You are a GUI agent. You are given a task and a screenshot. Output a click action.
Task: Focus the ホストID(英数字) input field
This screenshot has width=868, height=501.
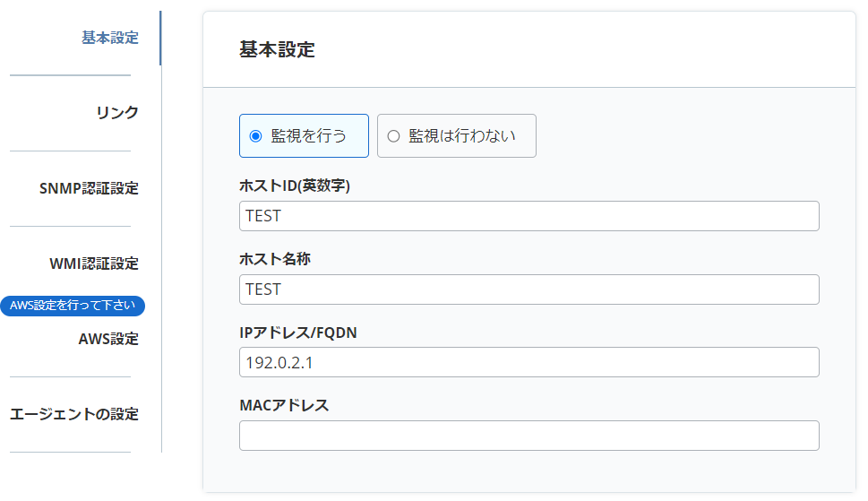[x=529, y=216]
